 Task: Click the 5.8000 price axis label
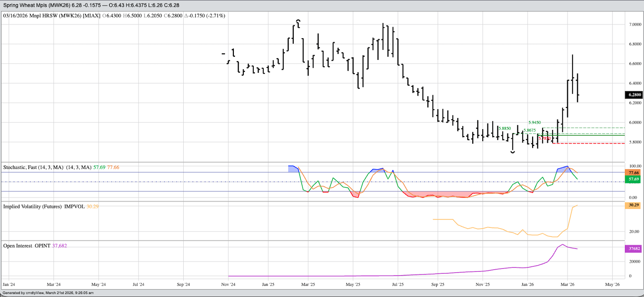click(x=635, y=142)
